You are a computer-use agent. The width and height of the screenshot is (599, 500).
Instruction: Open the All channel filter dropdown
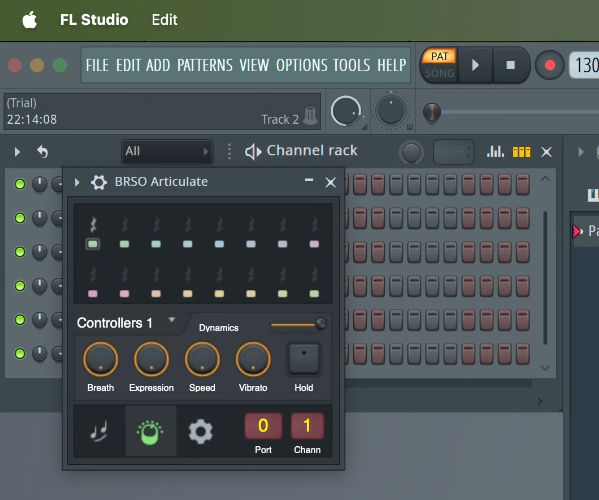click(x=167, y=152)
